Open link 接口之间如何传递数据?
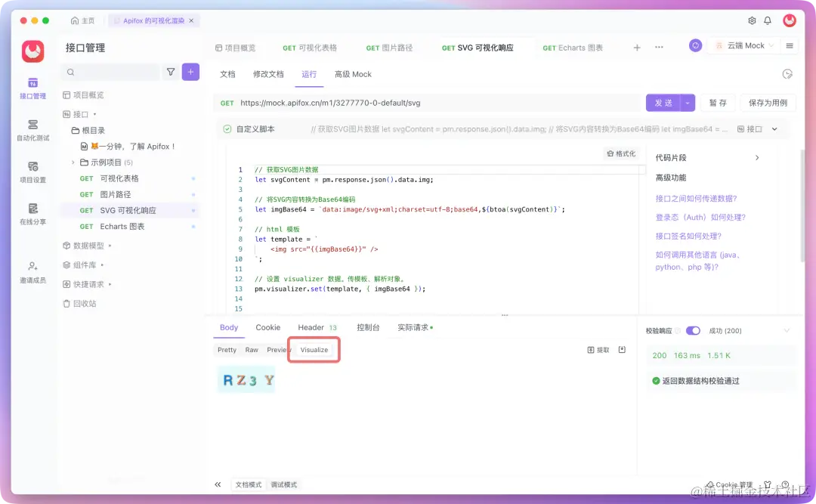This screenshot has width=816, height=504. pos(696,199)
